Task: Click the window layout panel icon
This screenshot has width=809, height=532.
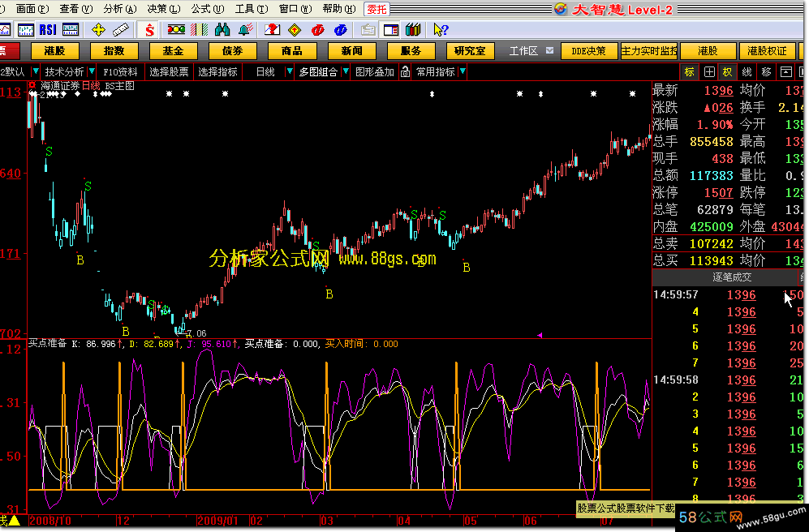Action: [x=390, y=30]
